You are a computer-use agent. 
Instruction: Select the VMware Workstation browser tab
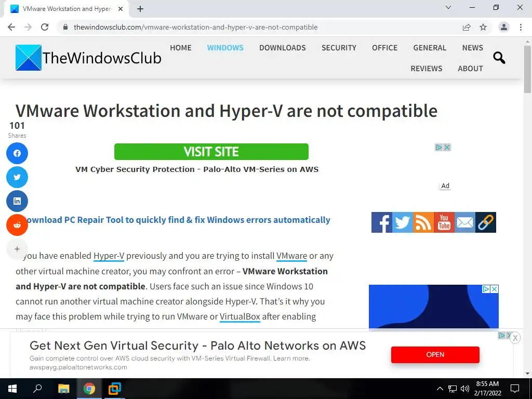(66, 9)
